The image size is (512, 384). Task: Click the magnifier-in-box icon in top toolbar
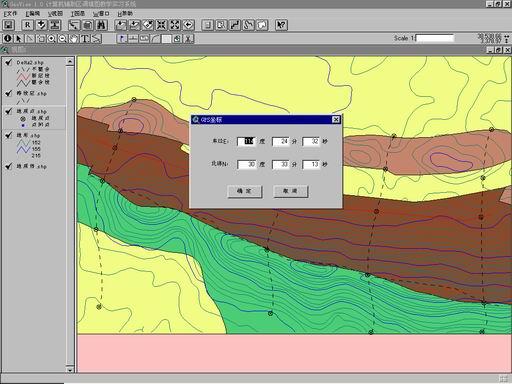221,25
